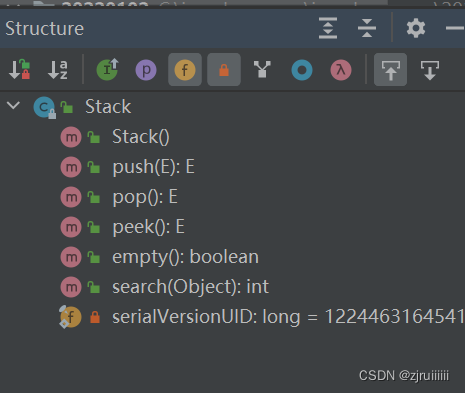Toggle Show Fields orange f icon

tap(185, 70)
